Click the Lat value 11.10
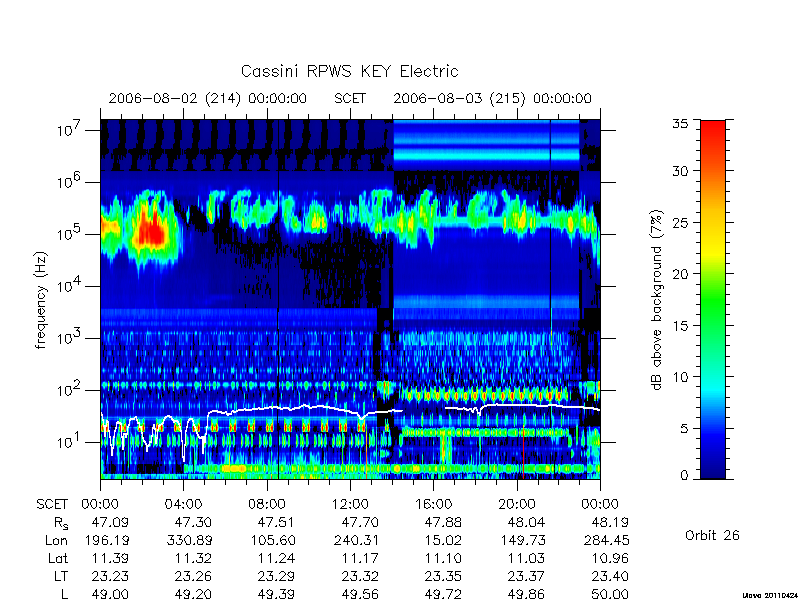The image size is (800, 600). pos(443,559)
